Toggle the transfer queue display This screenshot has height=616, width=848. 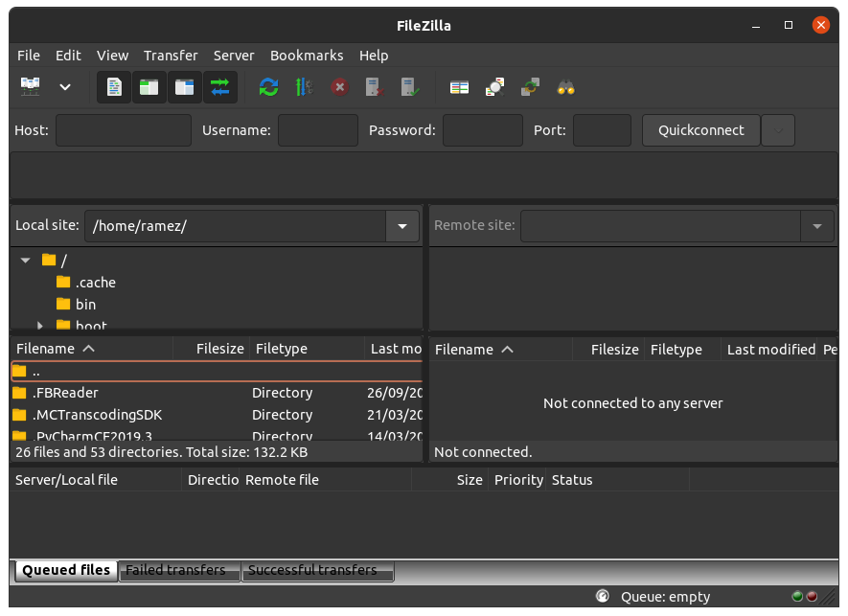[x=219, y=87]
